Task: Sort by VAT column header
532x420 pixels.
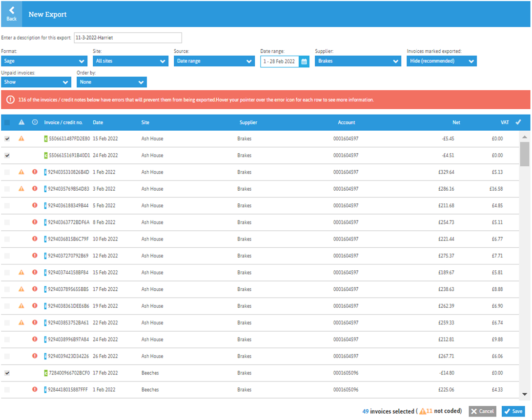Action: (x=505, y=122)
